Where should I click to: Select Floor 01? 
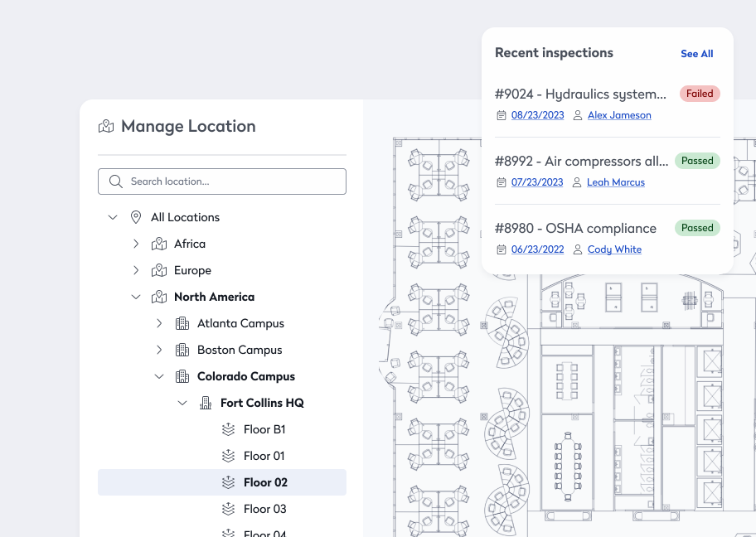(x=264, y=456)
